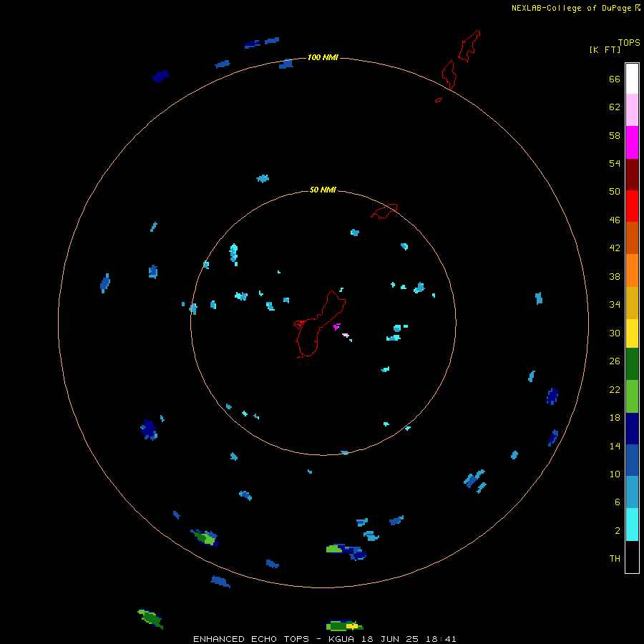Click the orange 42 legend swatch

click(x=632, y=270)
